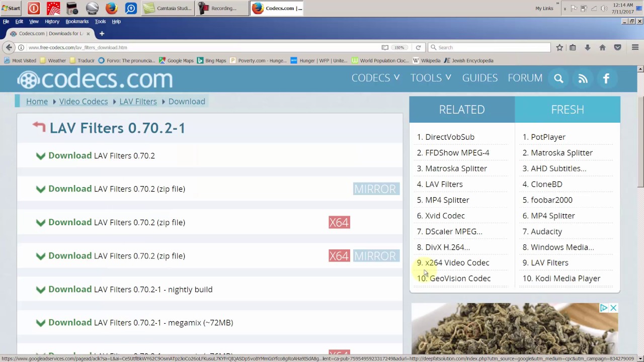Launch Firefox from the taskbar quick launch
The image size is (644, 362).
[111, 8]
